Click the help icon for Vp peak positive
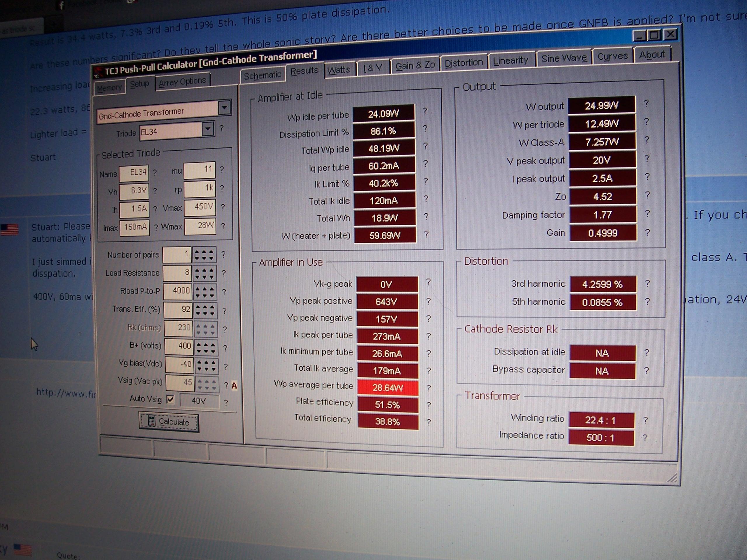The height and width of the screenshot is (560, 747). pos(429,301)
